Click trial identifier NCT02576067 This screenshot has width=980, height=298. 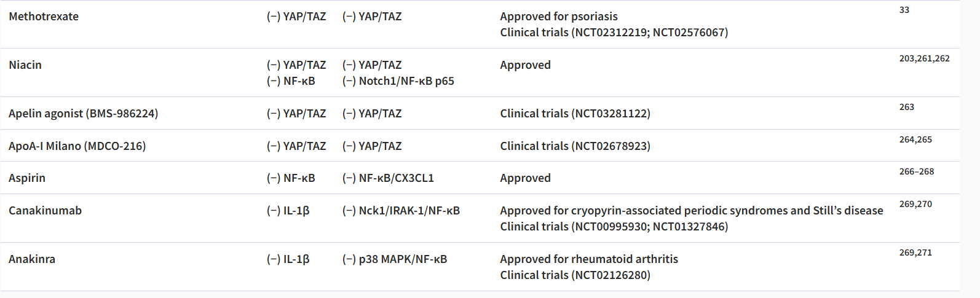(x=689, y=33)
